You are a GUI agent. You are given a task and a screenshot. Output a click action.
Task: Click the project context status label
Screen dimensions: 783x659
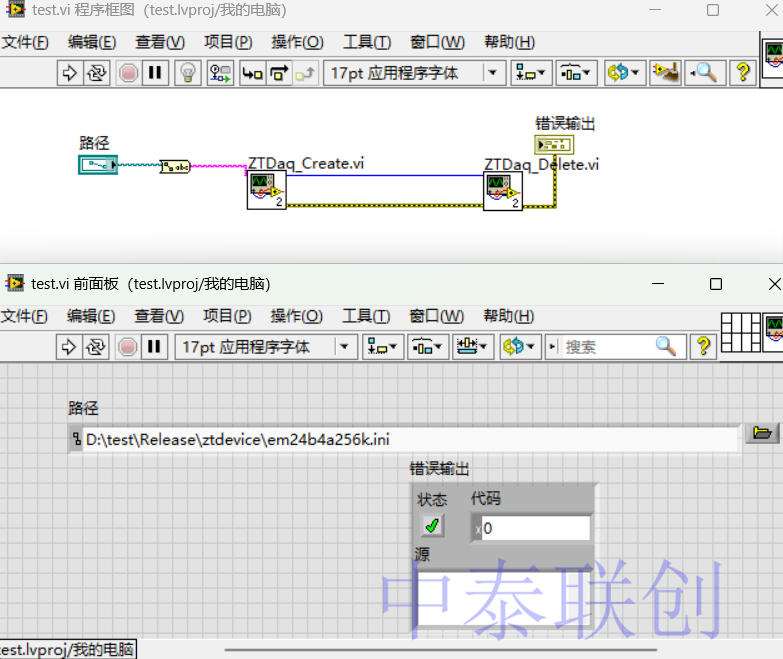point(67,650)
